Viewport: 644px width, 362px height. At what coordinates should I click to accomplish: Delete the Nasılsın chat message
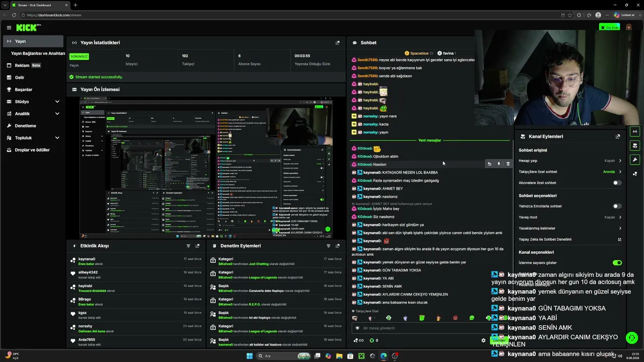click(508, 164)
